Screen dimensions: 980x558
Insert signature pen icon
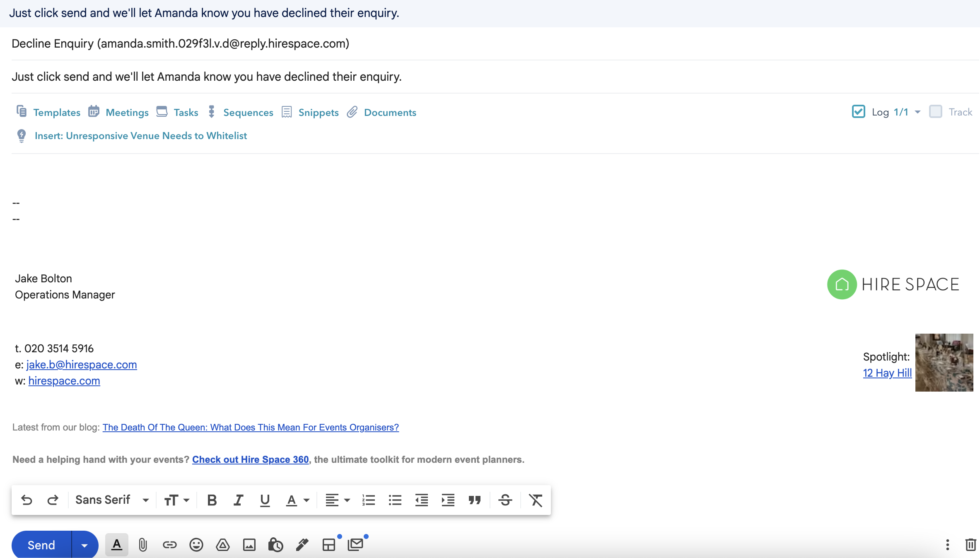(x=302, y=545)
